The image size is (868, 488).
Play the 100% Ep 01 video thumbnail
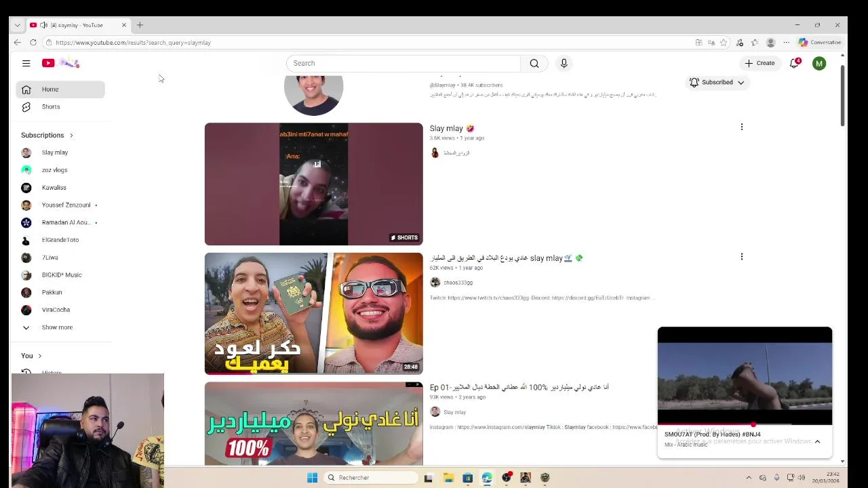coord(313,424)
